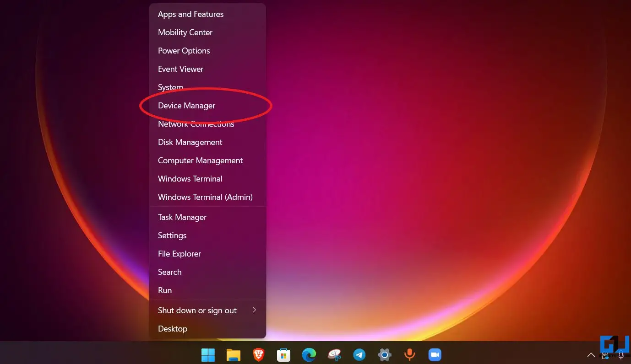Open File Explorer from the taskbar
The width and height of the screenshot is (631, 364).
[x=234, y=354]
